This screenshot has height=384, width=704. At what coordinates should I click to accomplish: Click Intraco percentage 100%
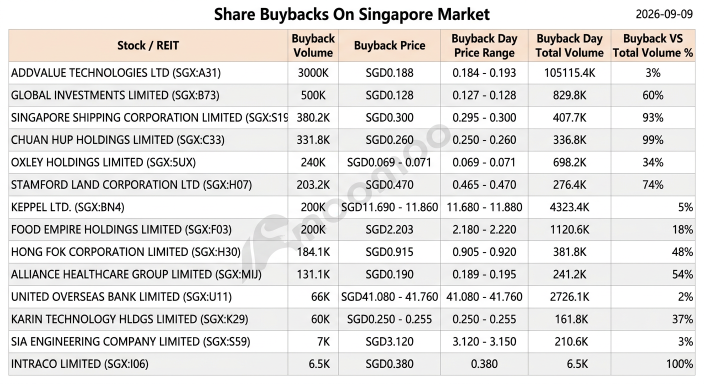point(680,364)
